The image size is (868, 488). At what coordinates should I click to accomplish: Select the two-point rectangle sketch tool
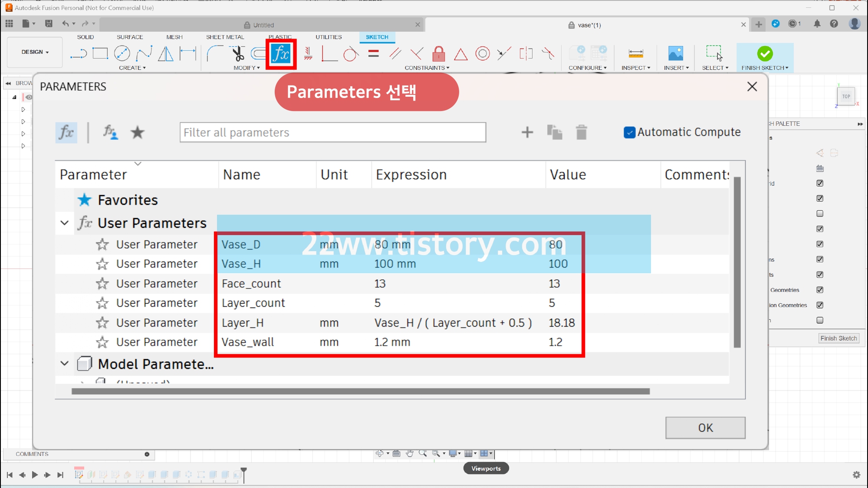click(x=100, y=53)
